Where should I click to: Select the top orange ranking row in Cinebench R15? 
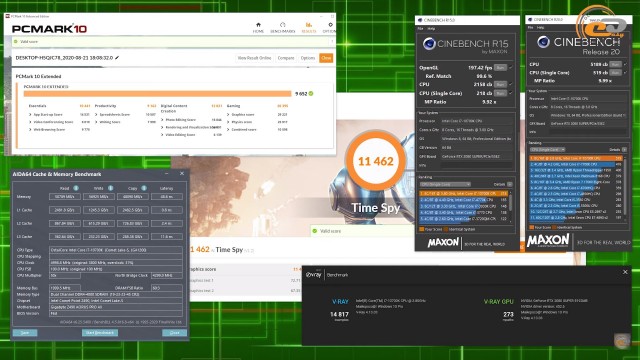[464, 193]
